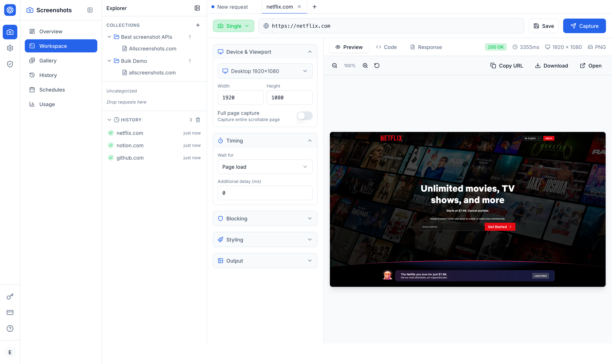Open Gallery in the sidebar menu
The image size is (612, 364).
48,61
